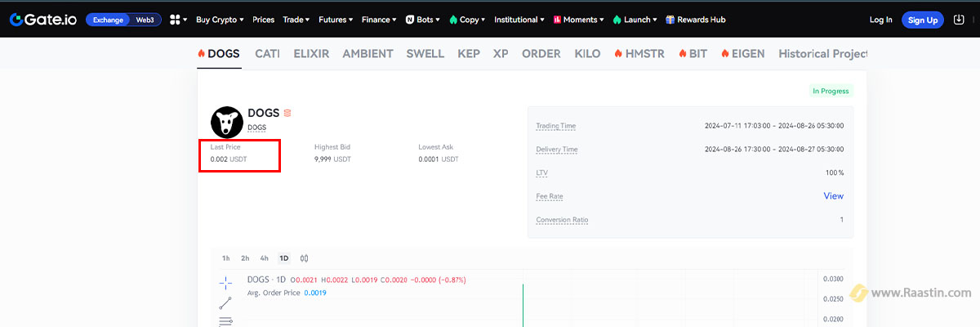Select the KILO project tab
This screenshot has height=327, width=980.
coord(587,54)
